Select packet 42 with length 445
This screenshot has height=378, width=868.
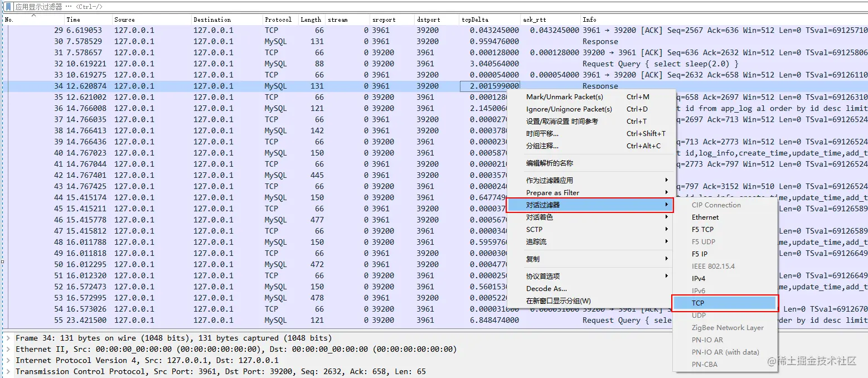255,175
